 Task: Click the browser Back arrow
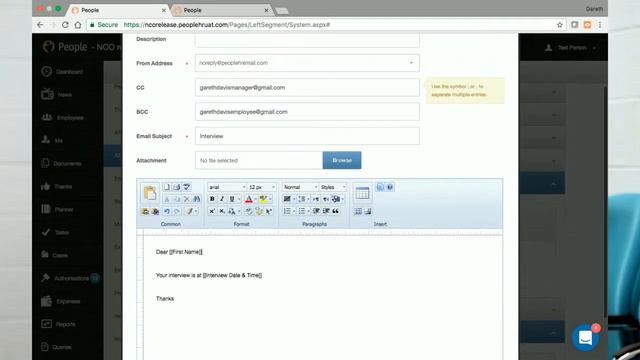coord(40,25)
